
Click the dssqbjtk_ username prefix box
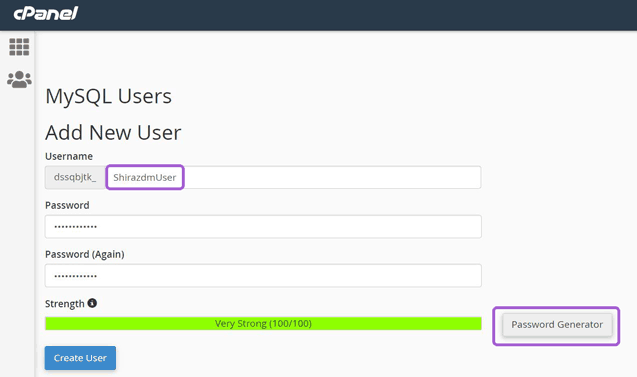tap(75, 177)
